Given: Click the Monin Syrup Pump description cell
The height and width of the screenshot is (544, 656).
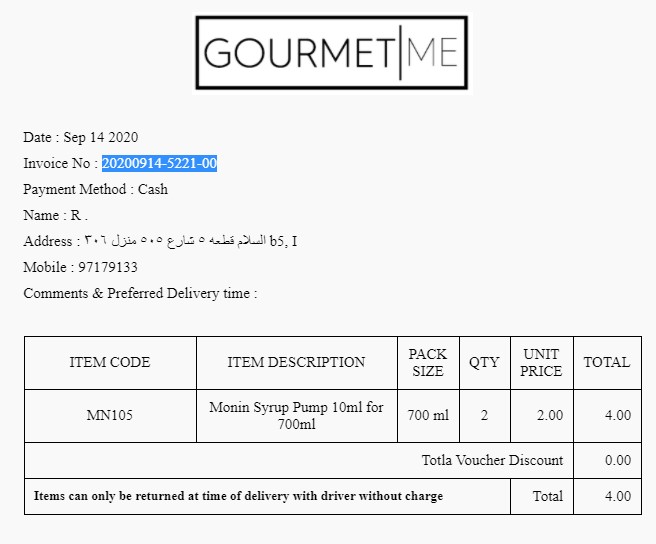Looking at the screenshot, I should (x=296, y=415).
